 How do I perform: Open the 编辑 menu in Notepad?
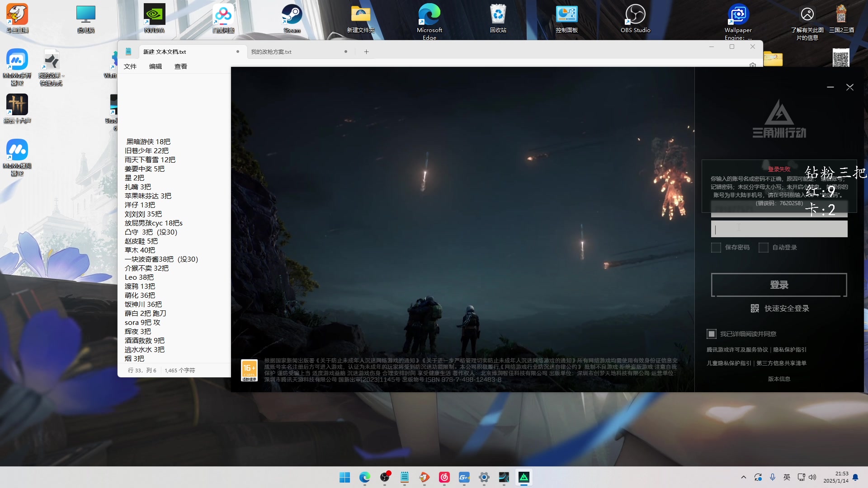(x=156, y=66)
